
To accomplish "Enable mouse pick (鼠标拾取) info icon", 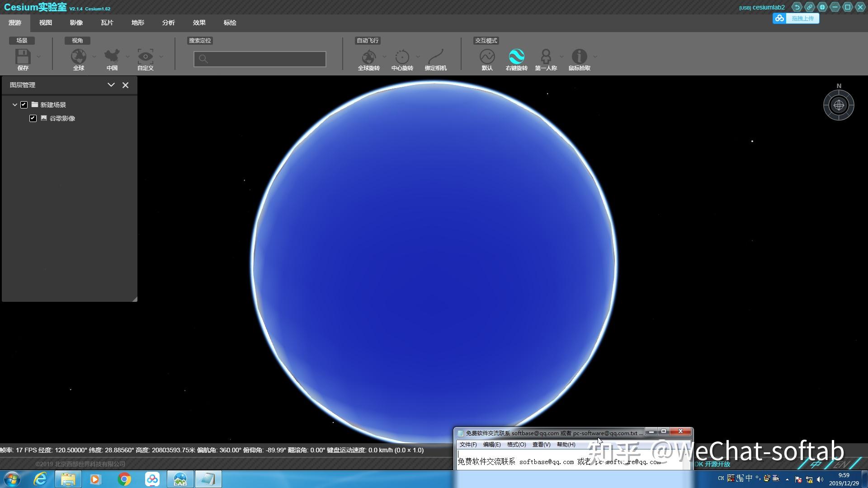I will (579, 57).
